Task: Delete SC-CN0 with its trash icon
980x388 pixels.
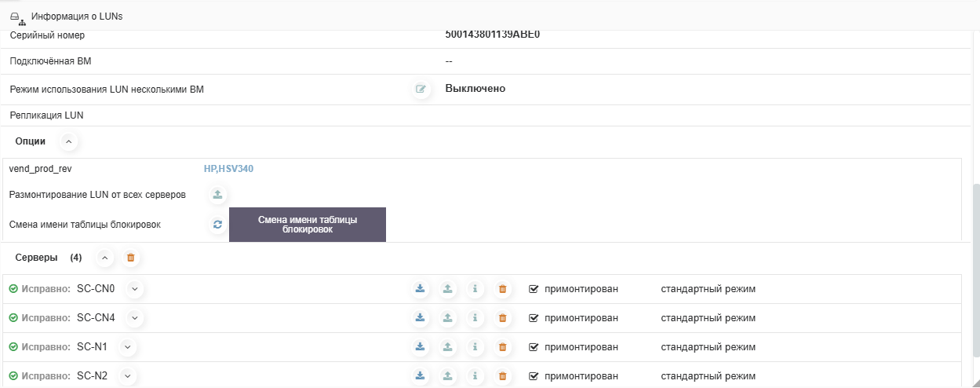Action: [x=503, y=289]
